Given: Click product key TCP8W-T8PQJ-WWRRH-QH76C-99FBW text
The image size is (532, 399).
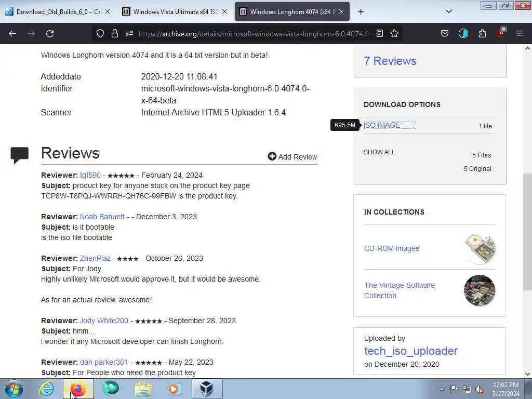Looking at the screenshot, I should pos(109,196).
